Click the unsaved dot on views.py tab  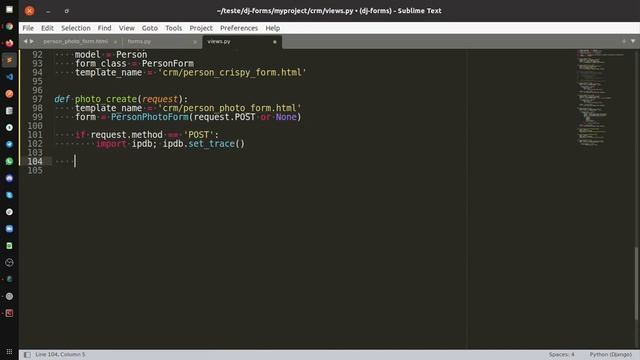[275, 42]
